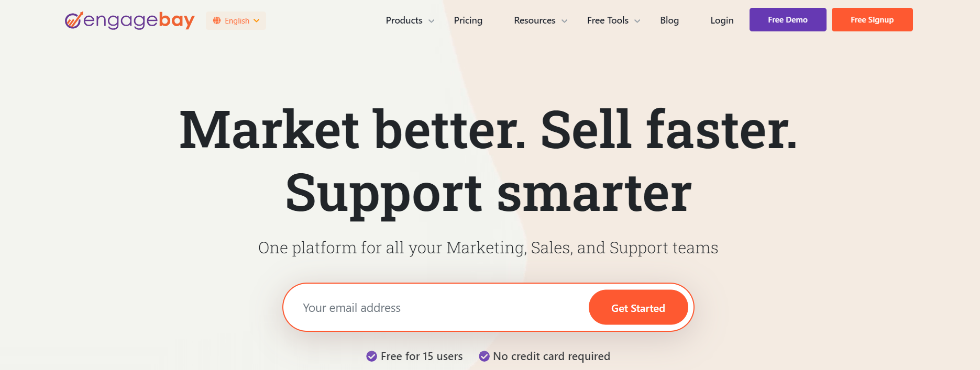Viewport: 980px width, 370px height.
Task: Open the Login page
Action: click(x=722, y=20)
